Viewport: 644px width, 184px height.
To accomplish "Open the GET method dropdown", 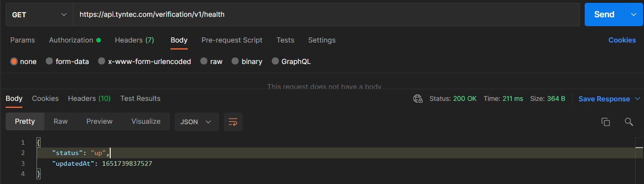I will tap(39, 14).
